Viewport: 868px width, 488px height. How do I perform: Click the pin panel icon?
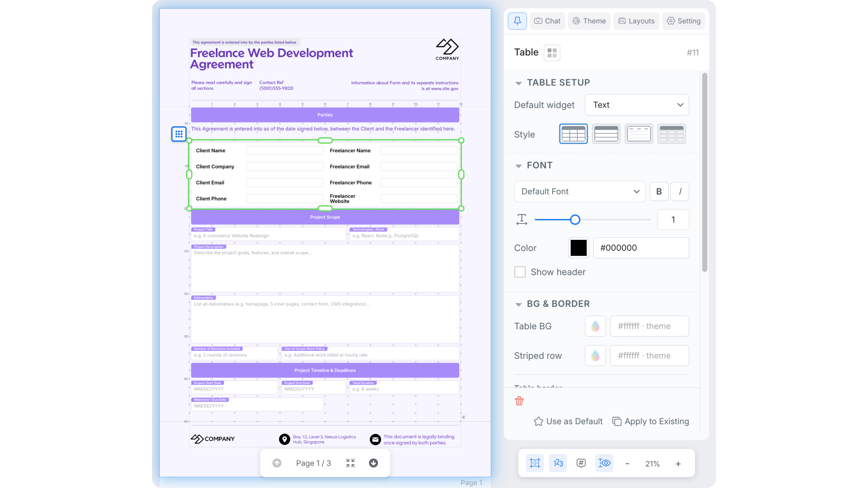click(x=517, y=21)
